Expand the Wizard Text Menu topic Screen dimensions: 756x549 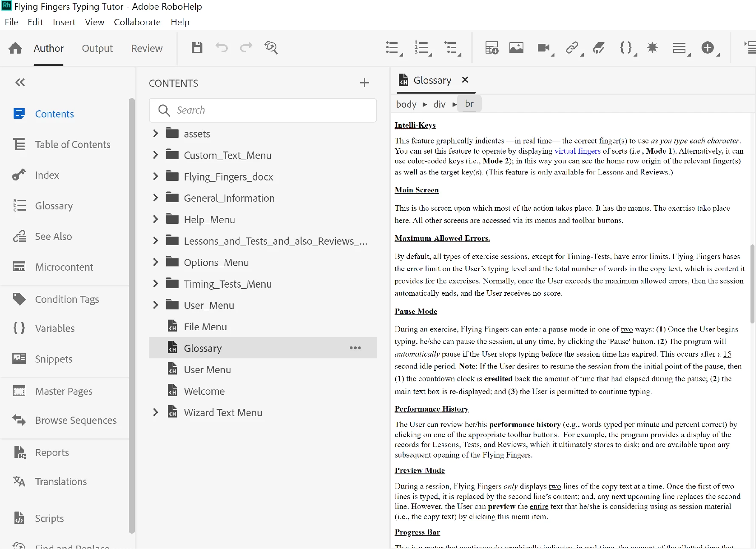(x=155, y=412)
